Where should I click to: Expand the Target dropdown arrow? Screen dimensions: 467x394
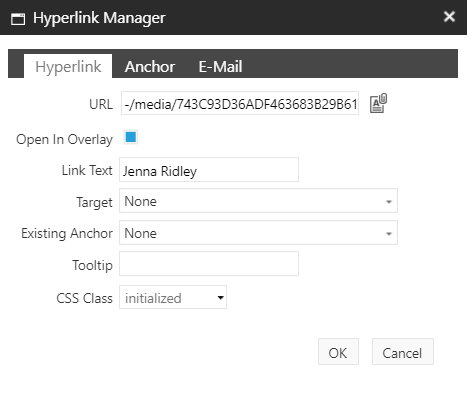click(389, 201)
